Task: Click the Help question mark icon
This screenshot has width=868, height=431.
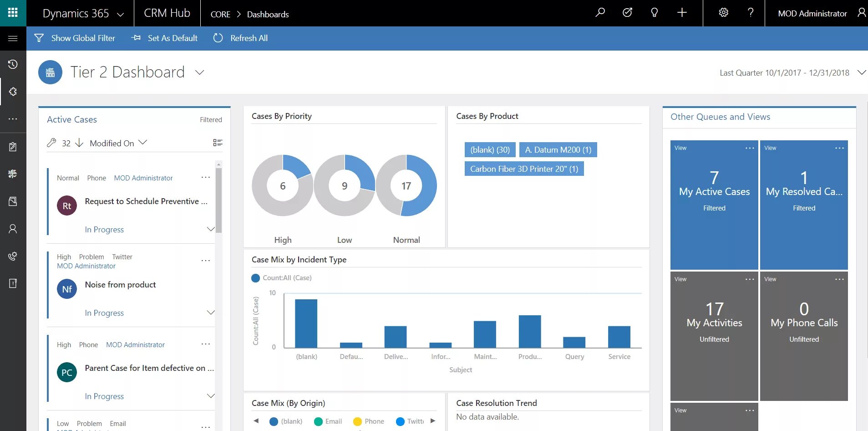Action: [x=751, y=13]
